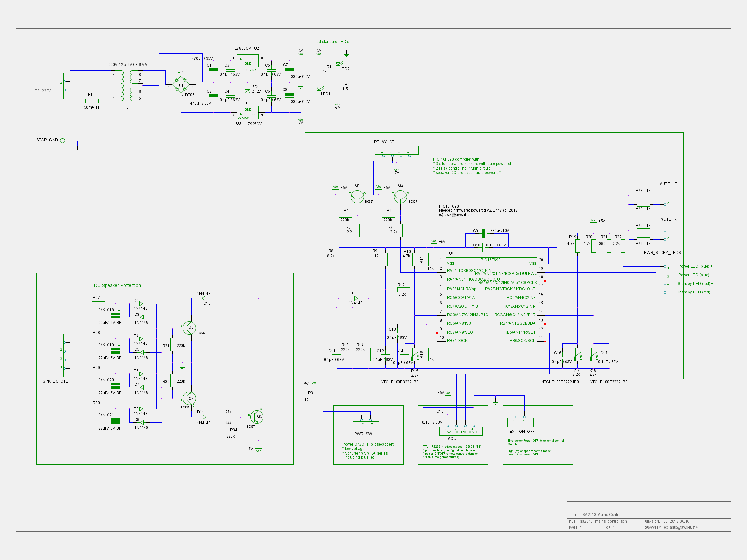Click resistor R27 47k symbol
This screenshot has height=560, width=747.
pyautogui.click(x=99, y=304)
